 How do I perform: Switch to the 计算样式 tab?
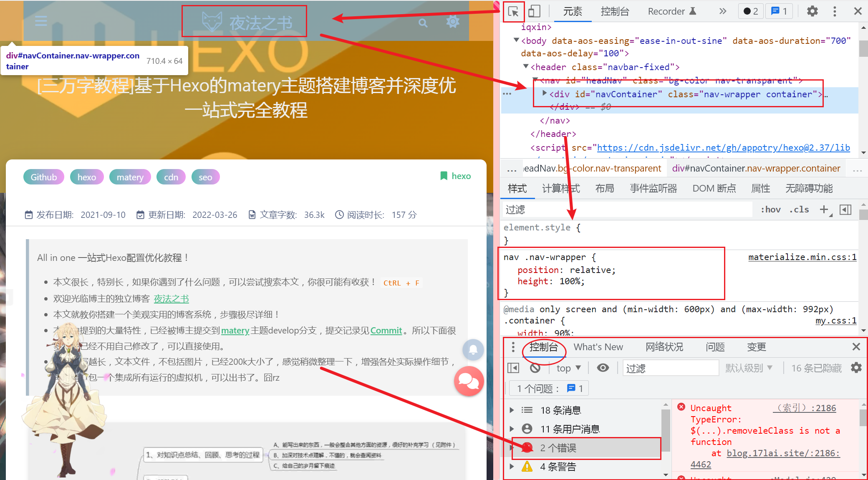point(561,189)
